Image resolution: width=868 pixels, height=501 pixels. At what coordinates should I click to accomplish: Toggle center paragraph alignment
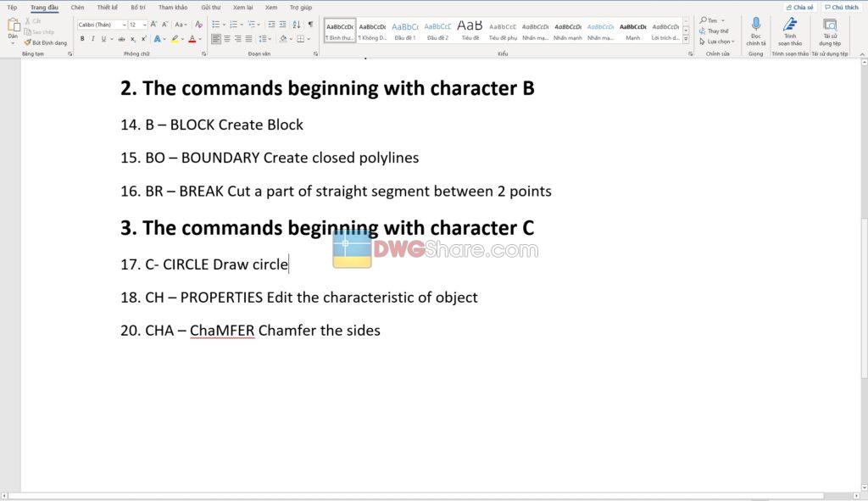click(x=226, y=38)
